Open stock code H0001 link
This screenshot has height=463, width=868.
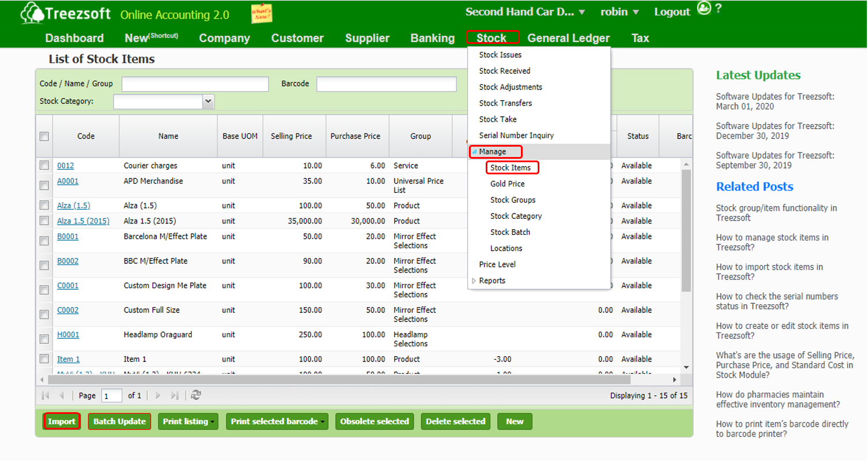[x=68, y=335]
